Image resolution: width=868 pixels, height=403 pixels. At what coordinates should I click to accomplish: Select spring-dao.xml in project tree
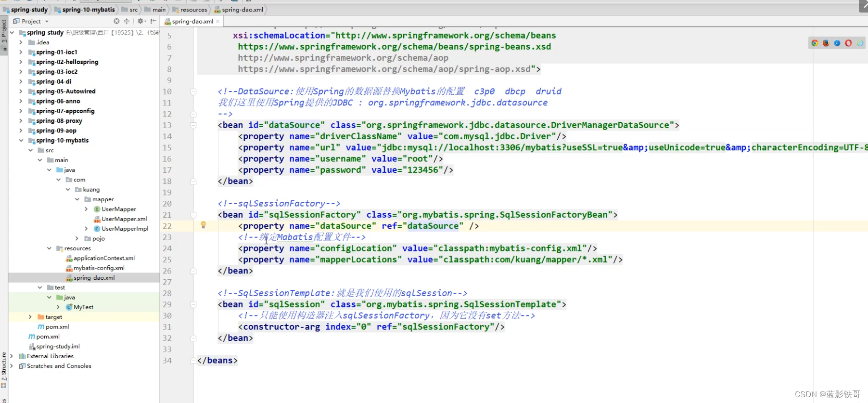94,278
